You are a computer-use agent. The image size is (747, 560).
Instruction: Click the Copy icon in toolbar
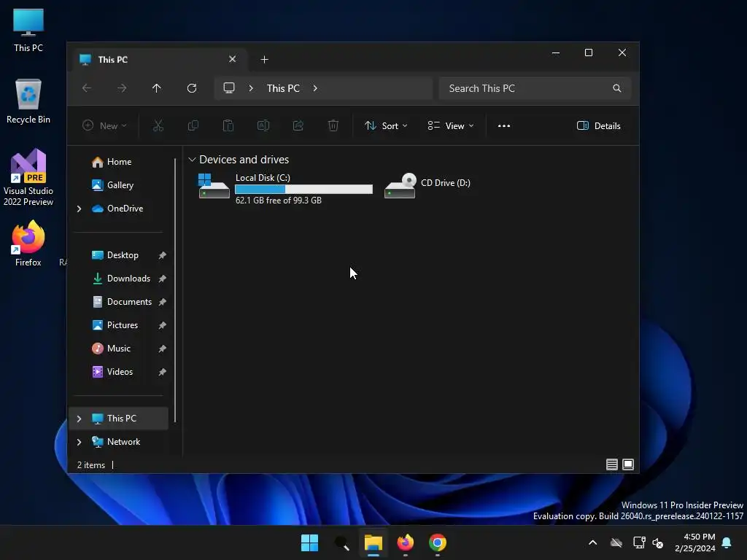coord(193,125)
